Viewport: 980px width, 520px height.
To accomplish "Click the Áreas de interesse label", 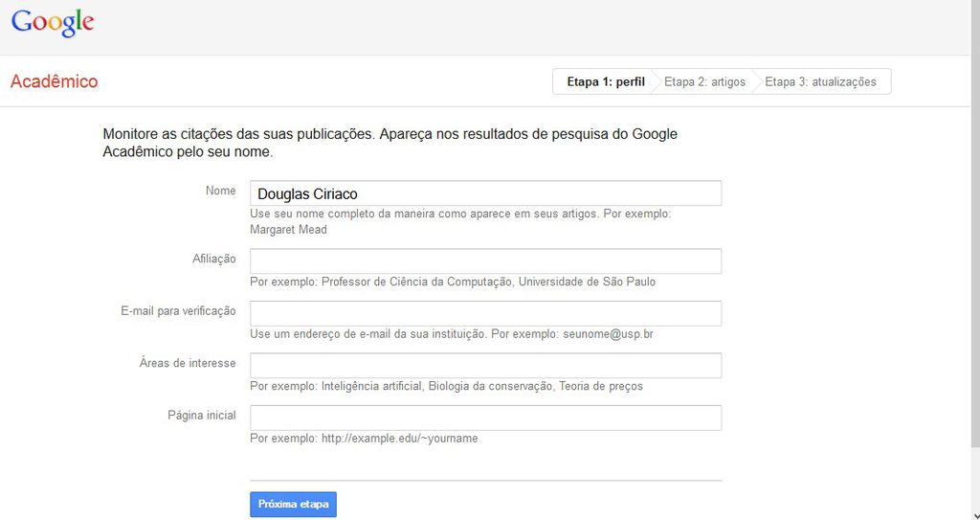I will point(188,363).
